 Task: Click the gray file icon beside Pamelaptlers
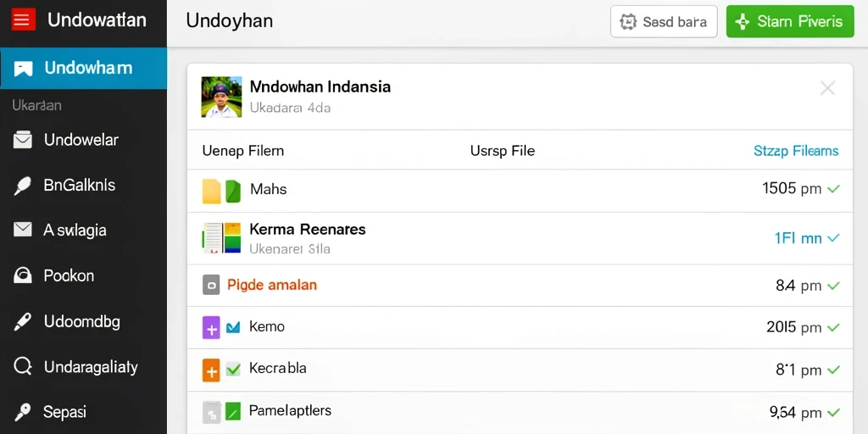tap(211, 413)
